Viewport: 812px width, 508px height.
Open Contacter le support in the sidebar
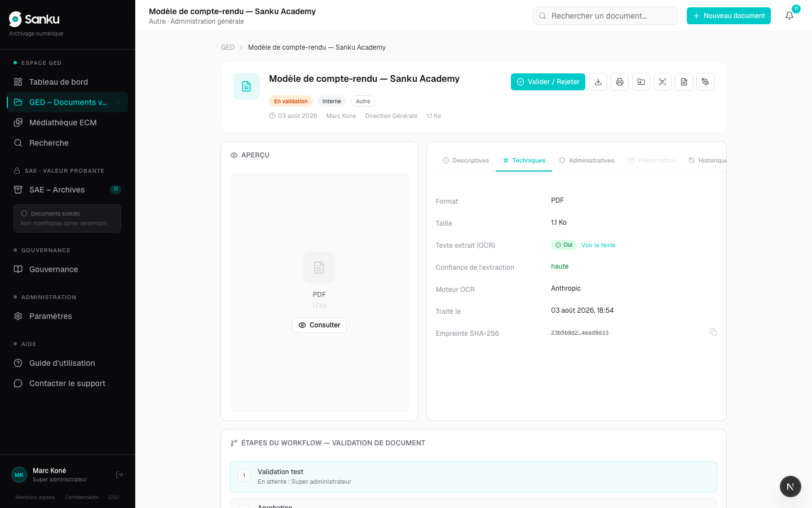pos(68,383)
